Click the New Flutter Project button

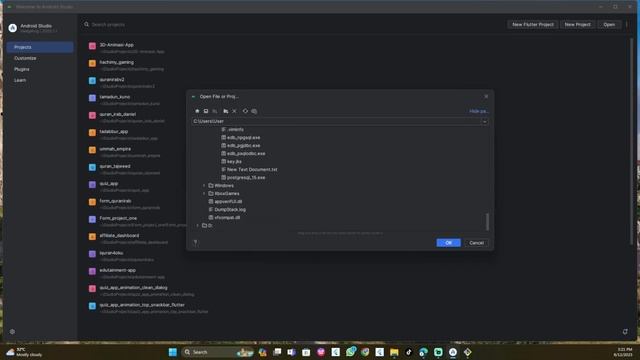(533, 24)
